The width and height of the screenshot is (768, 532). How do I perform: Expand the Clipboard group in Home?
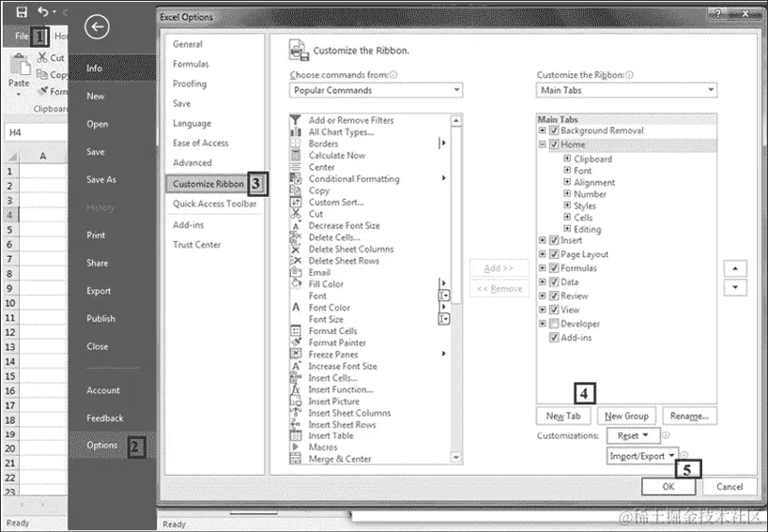coord(567,159)
